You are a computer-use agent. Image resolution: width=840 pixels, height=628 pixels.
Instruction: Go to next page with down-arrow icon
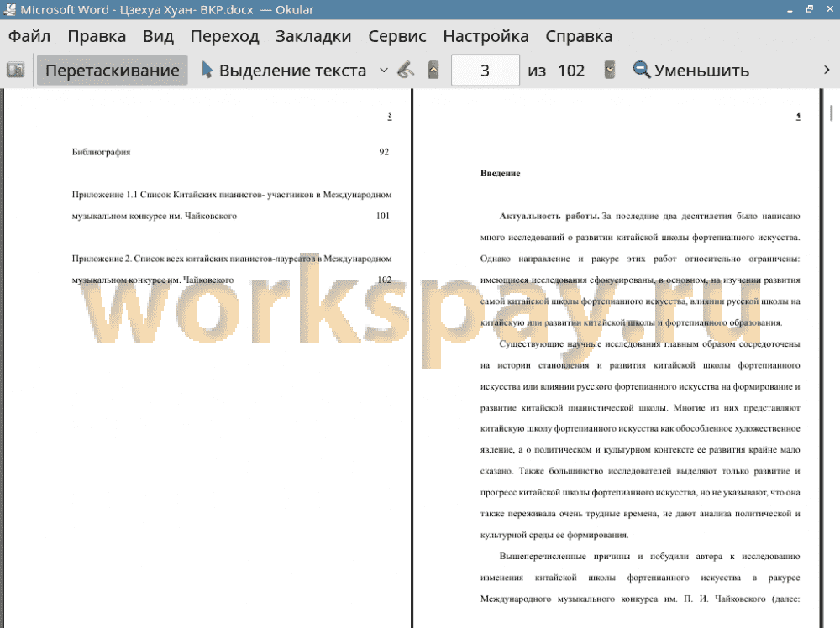tap(610, 71)
